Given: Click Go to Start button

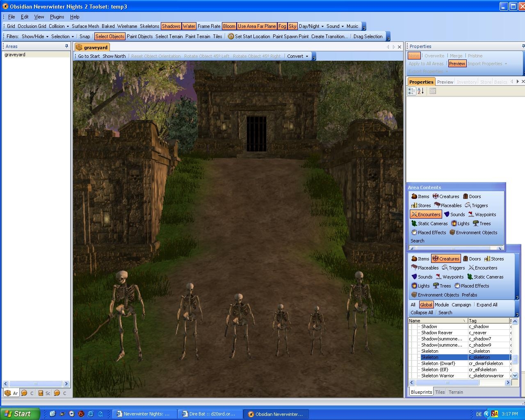Looking at the screenshot, I should coord(89,56).
